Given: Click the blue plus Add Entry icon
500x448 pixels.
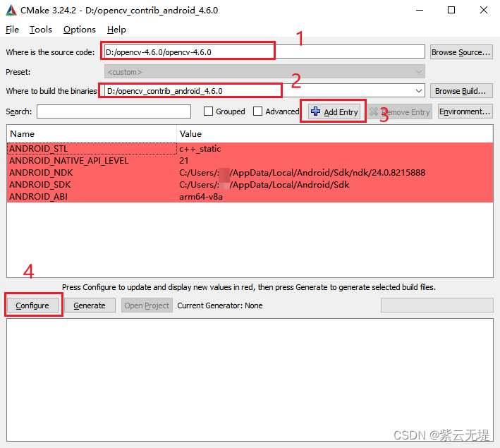Looking at the screenshot, I should click(315, 111).
